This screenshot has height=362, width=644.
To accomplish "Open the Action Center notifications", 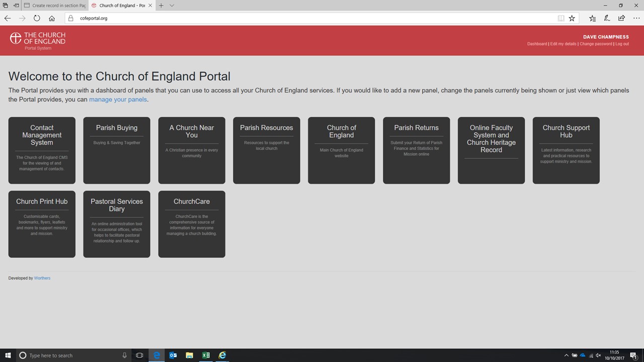I will 634,355.
